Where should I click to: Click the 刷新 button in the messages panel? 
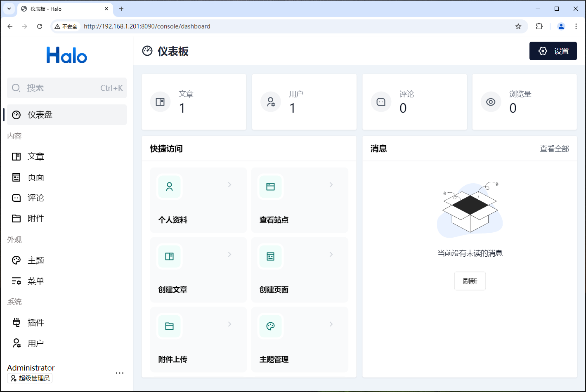click(470, 281)
